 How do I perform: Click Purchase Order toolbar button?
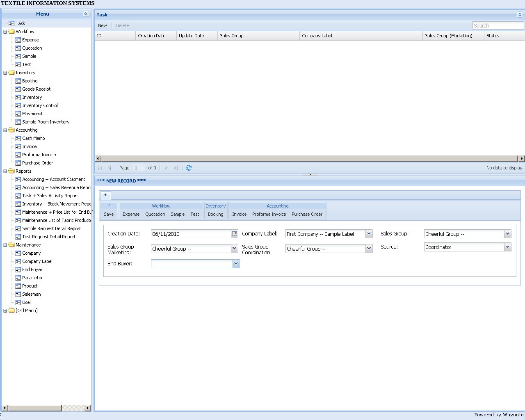click(x=307, y=214)
